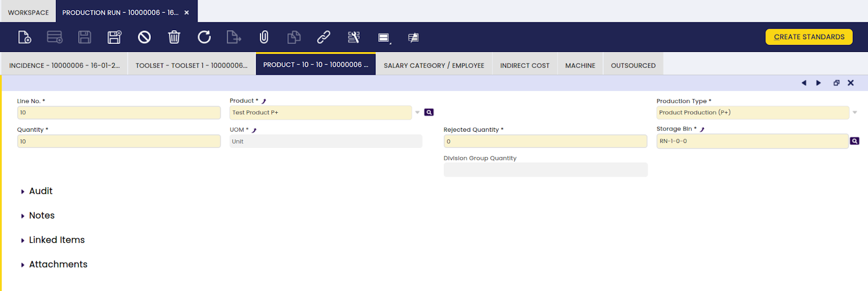
Task: Click the wrench customize-form icon
Action: pos(354,37)
